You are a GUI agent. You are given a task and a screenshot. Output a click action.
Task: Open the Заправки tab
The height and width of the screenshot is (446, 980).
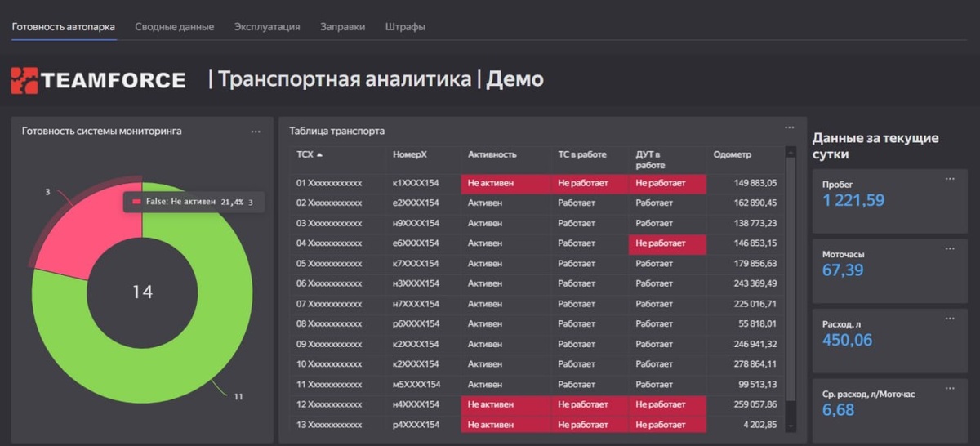click(343, 26)
